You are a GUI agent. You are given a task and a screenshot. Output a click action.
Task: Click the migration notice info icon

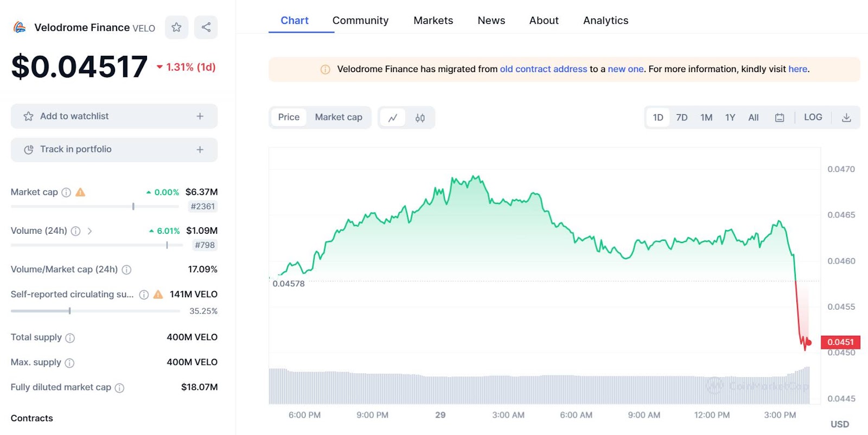click(x=325, y=69)
